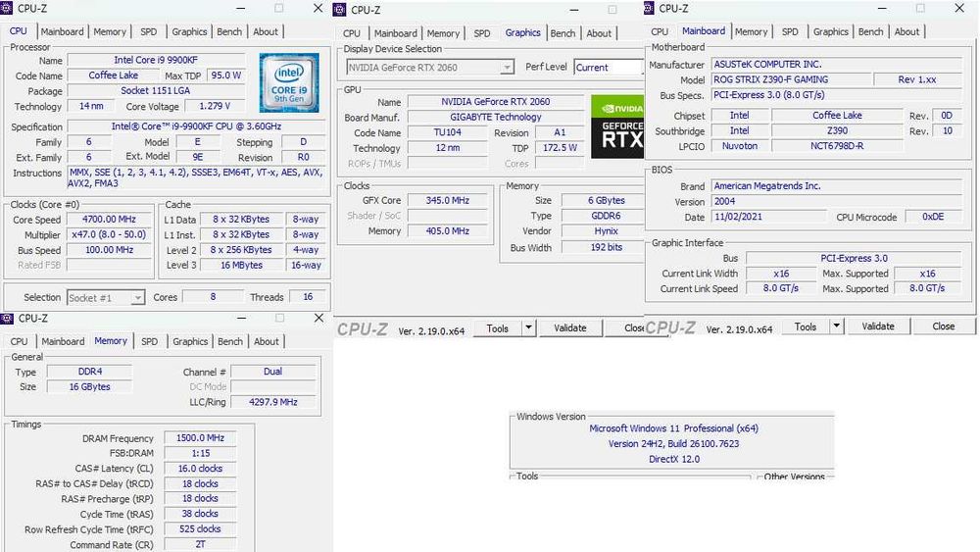Click Validate button in the Graphics window

[570, 327]
